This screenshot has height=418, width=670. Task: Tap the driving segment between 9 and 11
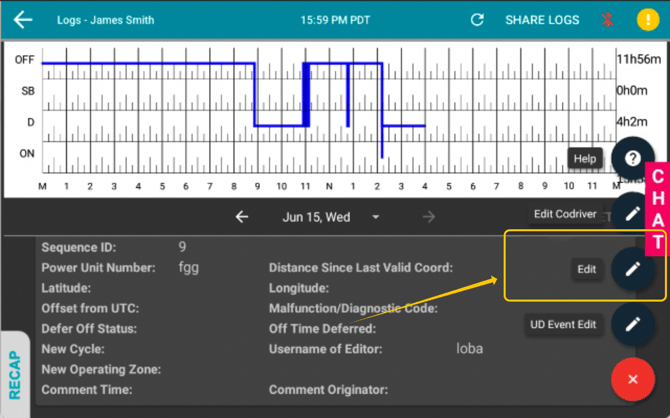coord(279,126)
